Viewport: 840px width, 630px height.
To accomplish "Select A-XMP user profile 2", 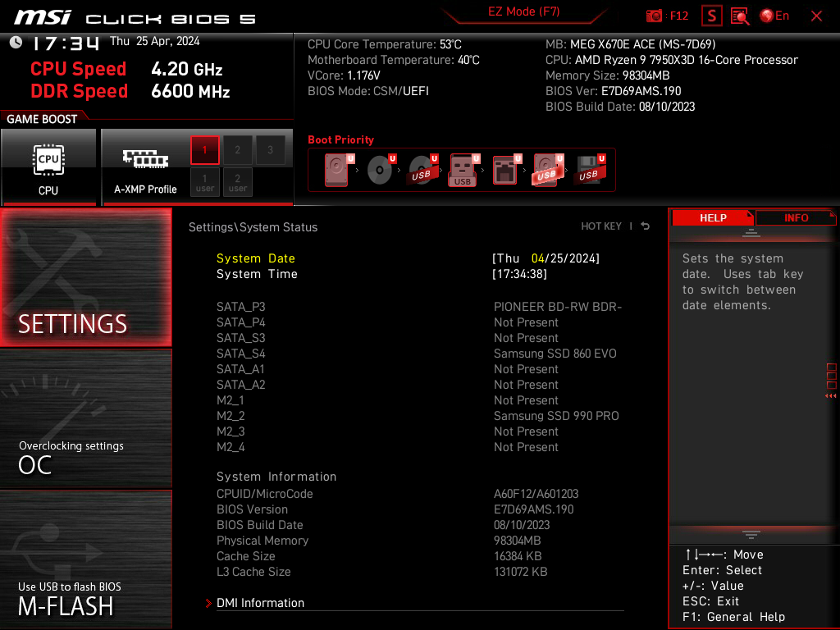I will 237,182.
